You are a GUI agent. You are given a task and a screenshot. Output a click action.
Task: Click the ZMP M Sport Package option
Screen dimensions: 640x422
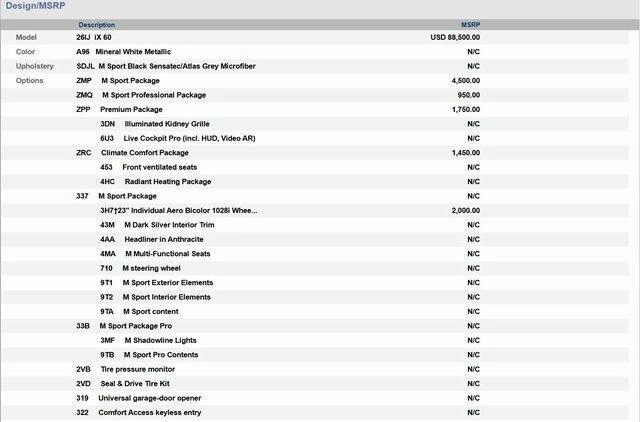pos(117,80)
